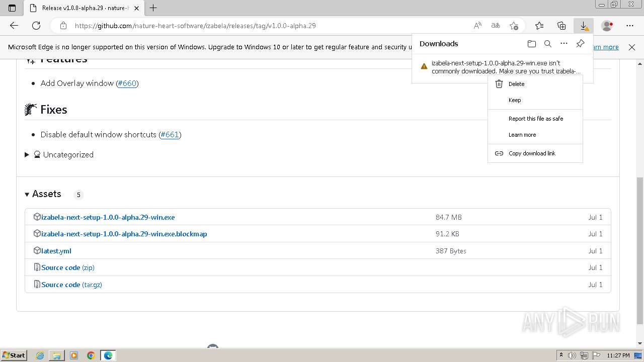Open Favorites list icon

[539, 26]
